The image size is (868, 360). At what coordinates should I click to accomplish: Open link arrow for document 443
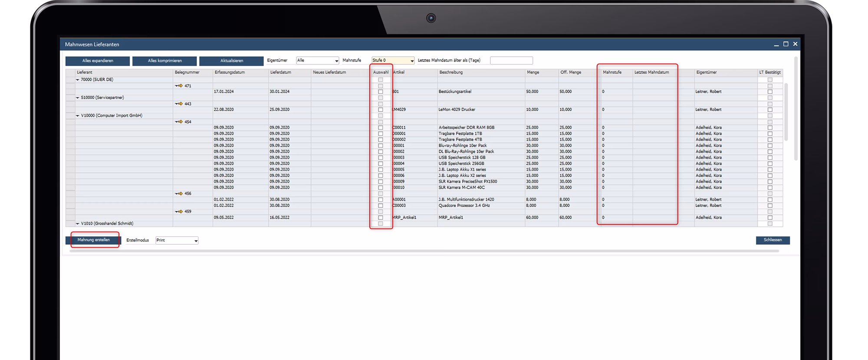click(179, 104)
